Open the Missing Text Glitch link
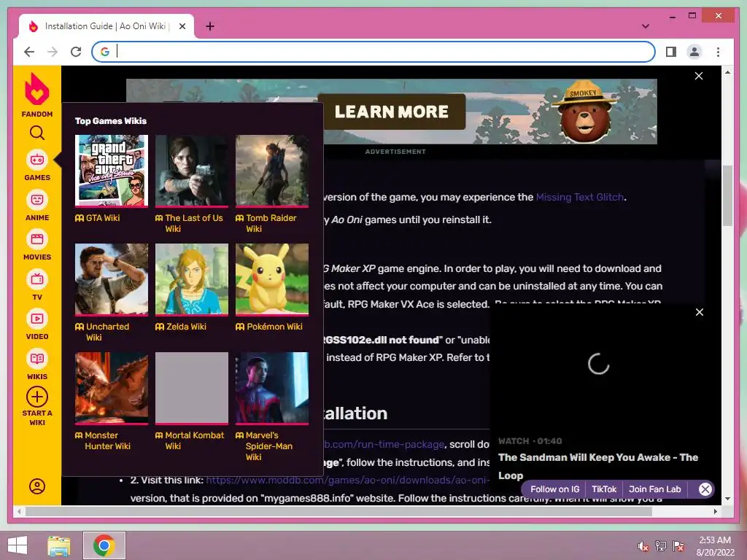 click(x=579, y=197)
